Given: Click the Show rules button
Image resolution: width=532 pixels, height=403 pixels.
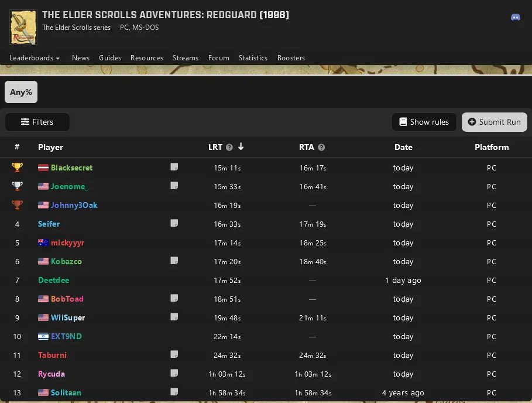Looking at the screenshot, I should (424, 122).
